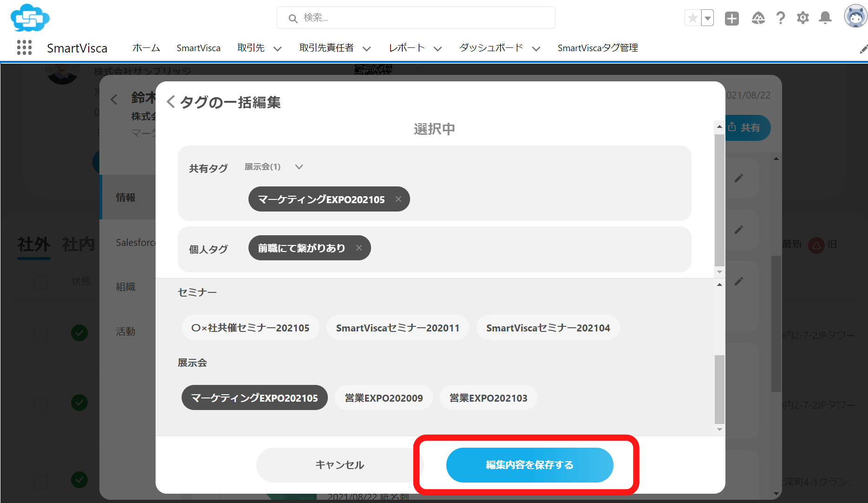Open the 活動 section in card panel
Image resolution: width=868 pixels, height=503 pixels.
click(125, 331)
